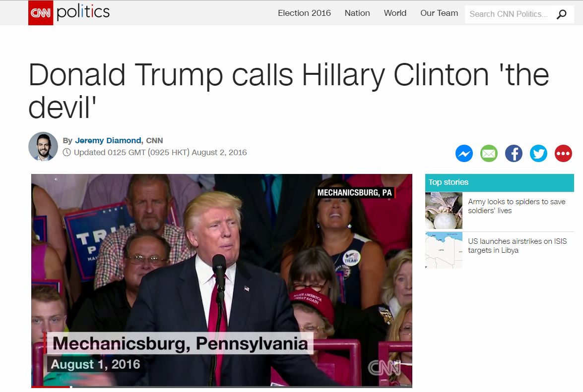Visit the Our Team page
Image resolution: width=583 pixels, height=392 pixels.
439,13
